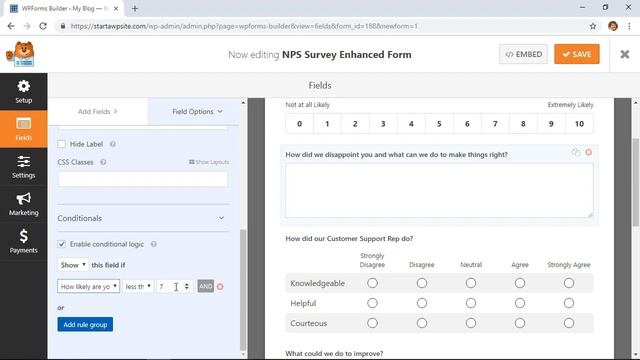Viewport: 640px width, 360px height.
Task: Adjust the rule value spinner arrows
Action: pyautogui.click(x=187, y=287)
